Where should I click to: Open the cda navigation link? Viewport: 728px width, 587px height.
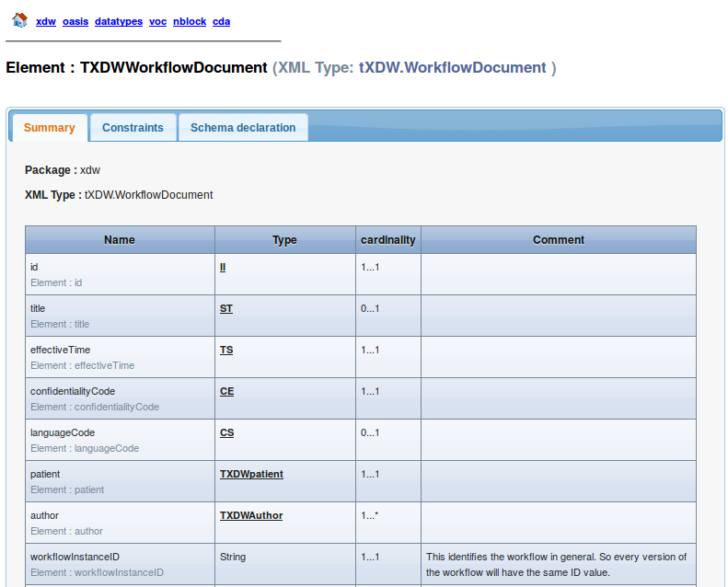pos(221,21)
